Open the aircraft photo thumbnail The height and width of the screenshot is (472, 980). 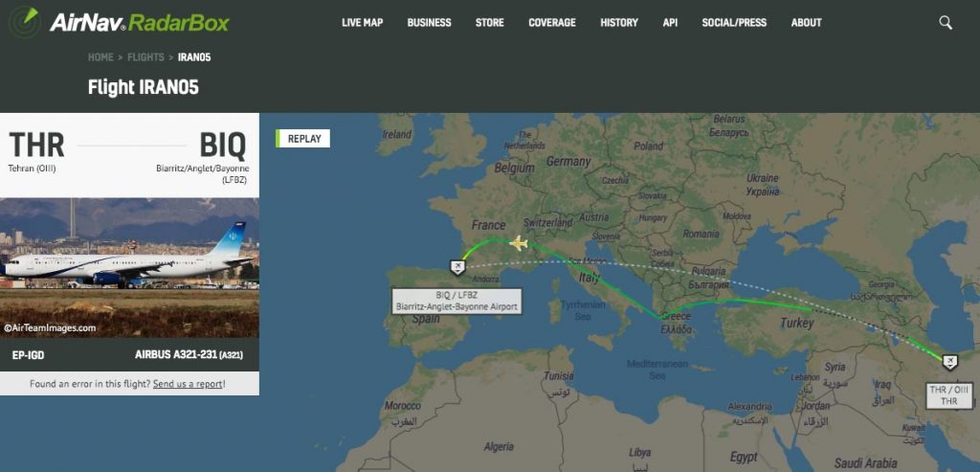pos(129,267)
